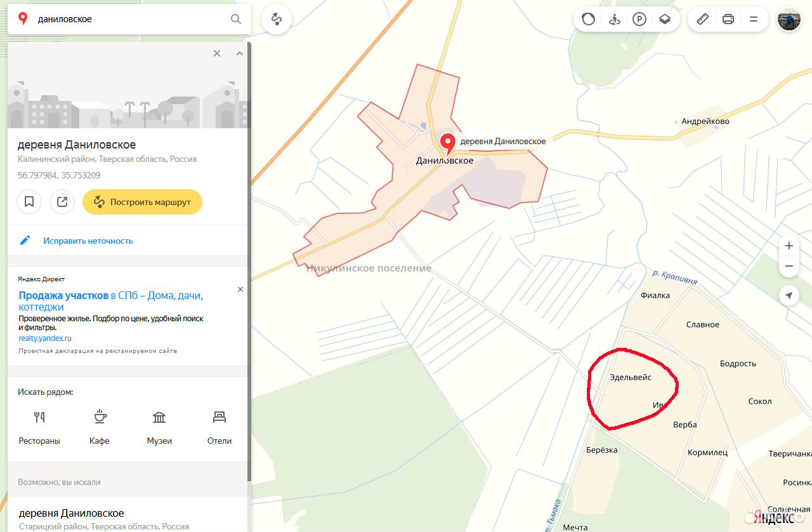Click the side panel scrollbar
Viewport: 812px width, 532px height.
pos(249,260)
